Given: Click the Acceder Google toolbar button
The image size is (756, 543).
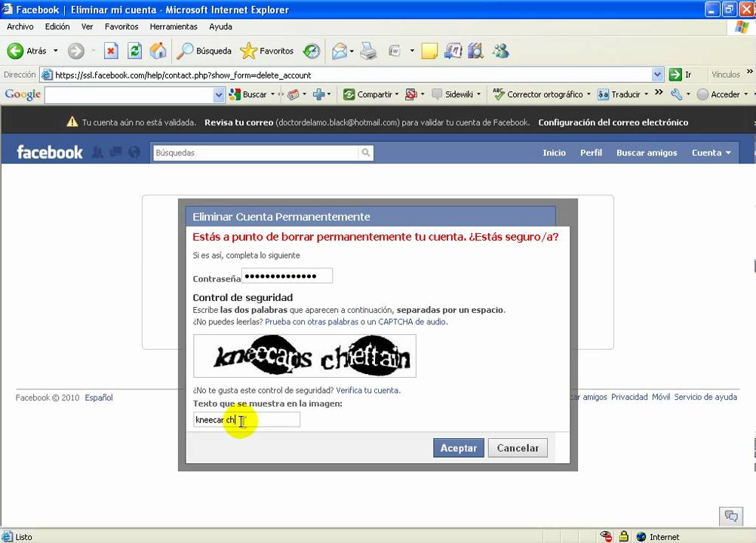Looking at the screenshot, I should pyautogui.click(x=719, y=94).
